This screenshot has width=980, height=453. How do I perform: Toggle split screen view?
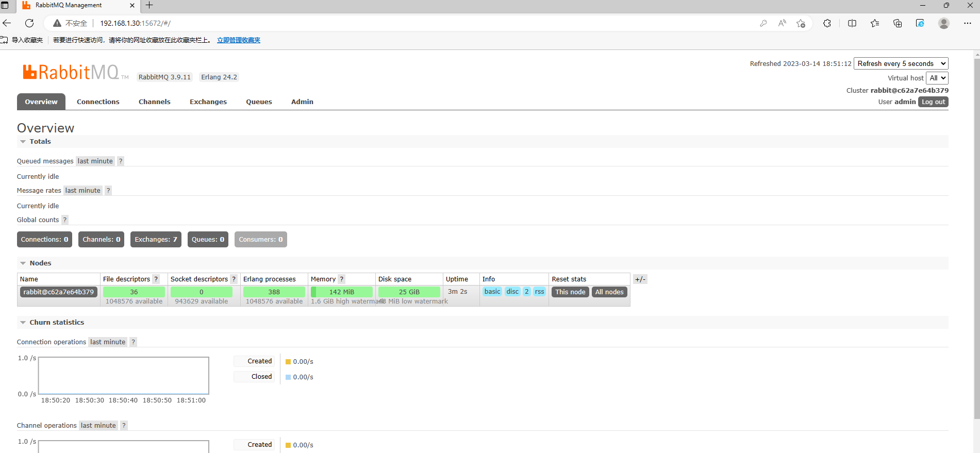tap(852, 23)
